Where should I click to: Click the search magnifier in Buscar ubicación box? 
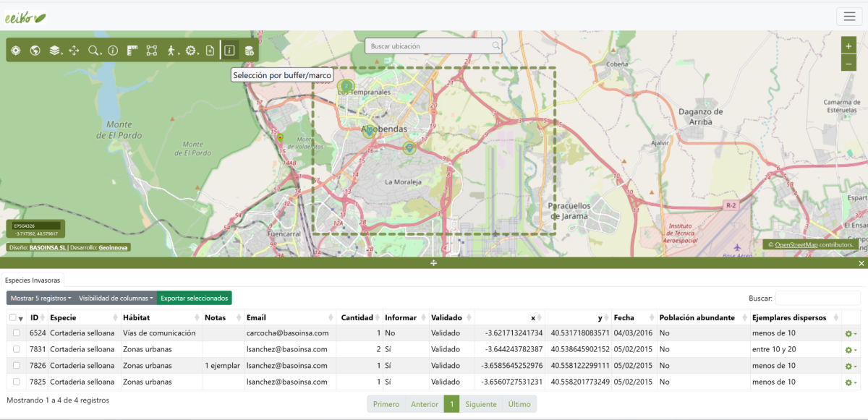coord(495,46)
